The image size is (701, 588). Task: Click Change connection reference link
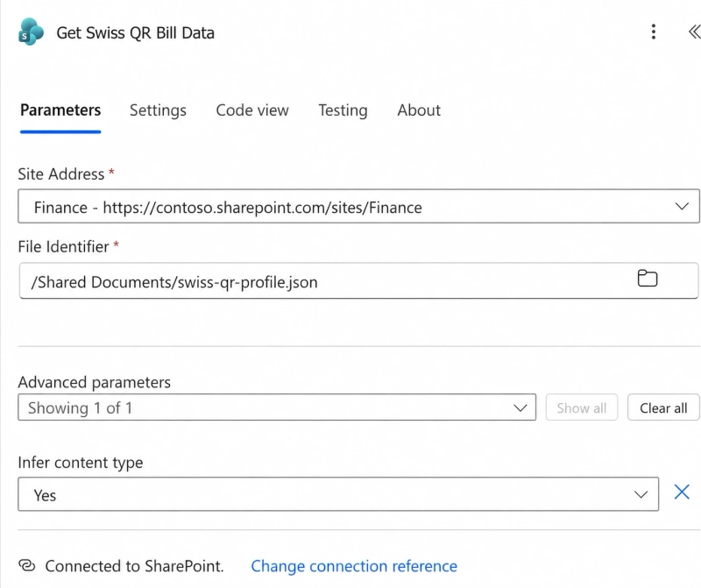click(x=354, y=566)
